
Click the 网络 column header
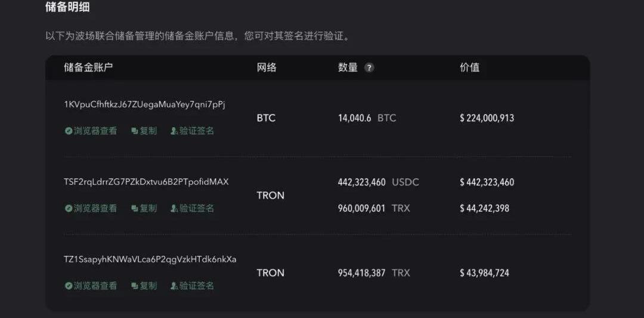(267, 68)
